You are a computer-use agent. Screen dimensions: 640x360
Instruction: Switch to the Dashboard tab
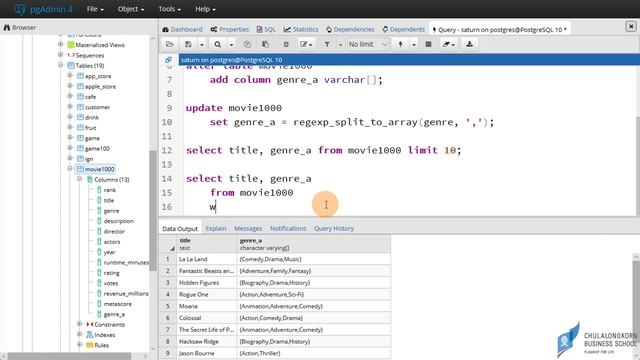point(182,29)
